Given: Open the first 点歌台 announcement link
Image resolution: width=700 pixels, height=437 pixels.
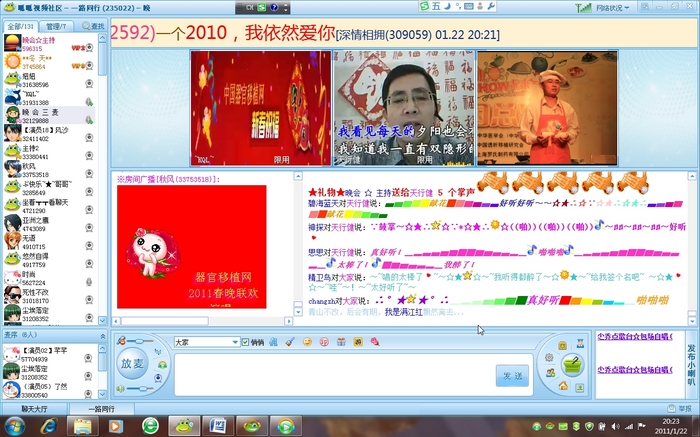Looking at the screenshot, I should 635,337.
